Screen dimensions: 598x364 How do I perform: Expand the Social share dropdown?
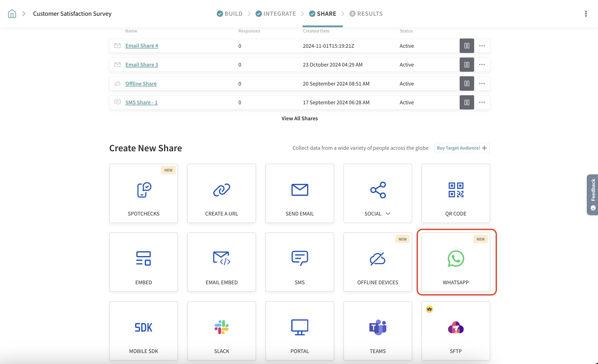point(388,213)
